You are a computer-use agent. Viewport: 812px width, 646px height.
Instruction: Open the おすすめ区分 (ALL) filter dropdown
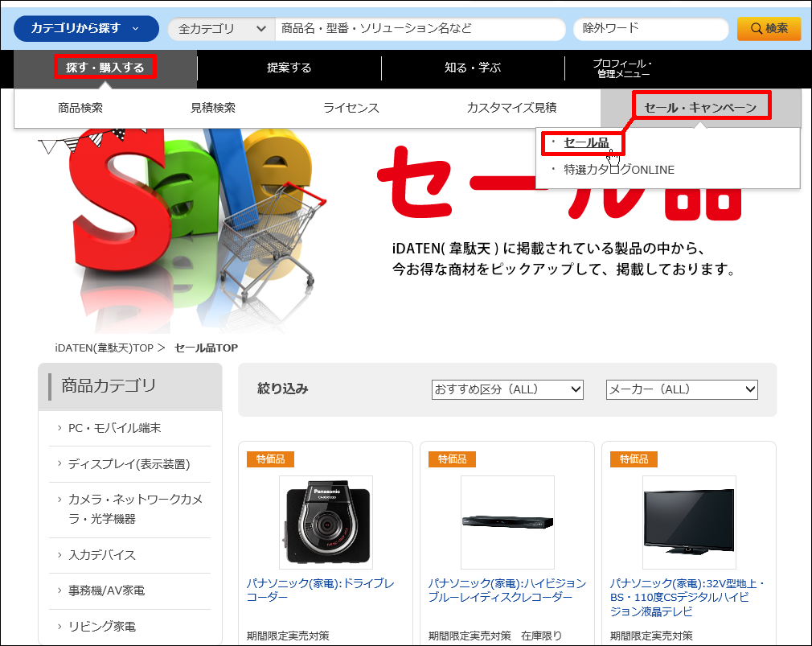tap(507, 389)
